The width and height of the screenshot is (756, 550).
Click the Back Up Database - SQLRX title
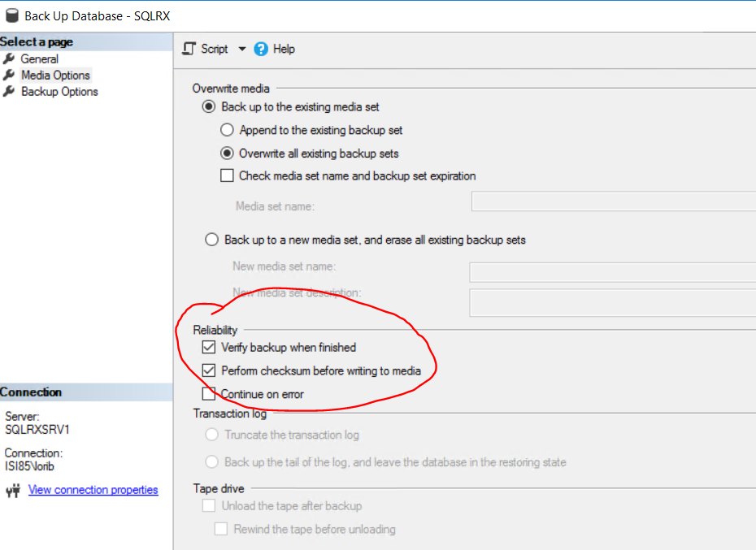(x=98, y=16)
